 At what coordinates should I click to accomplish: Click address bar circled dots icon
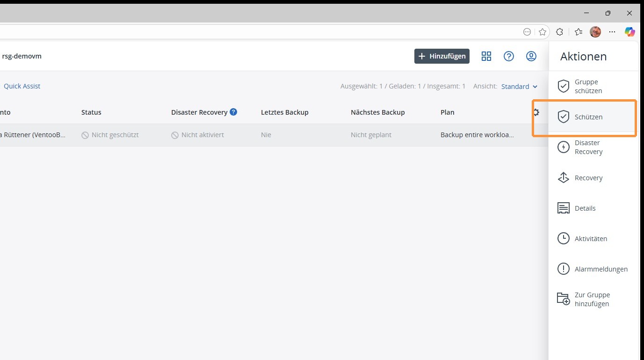[x=527, y=32]
